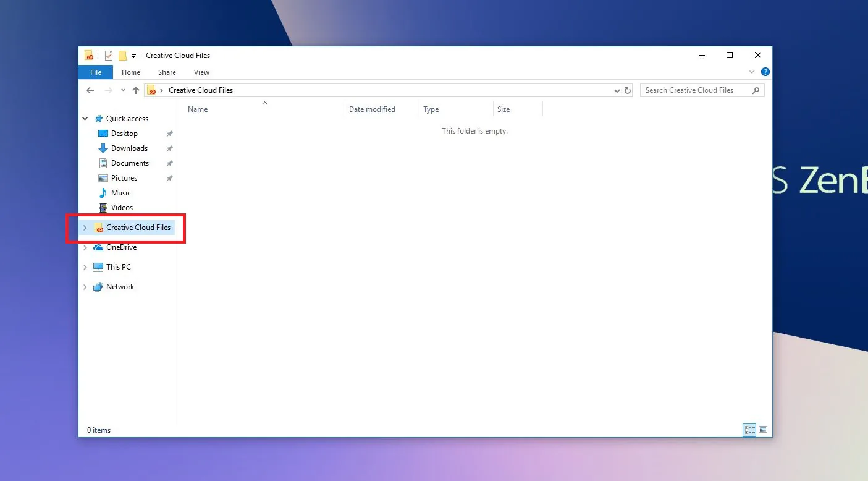Viewport: 868px width, 481px height.
Task: Expand the ribbon with the chevron
Action: coord(752,72)
